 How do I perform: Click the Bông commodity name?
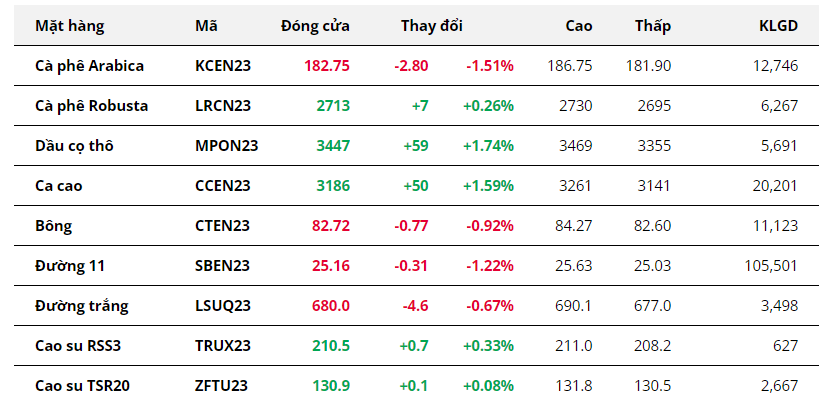(53, 226)
